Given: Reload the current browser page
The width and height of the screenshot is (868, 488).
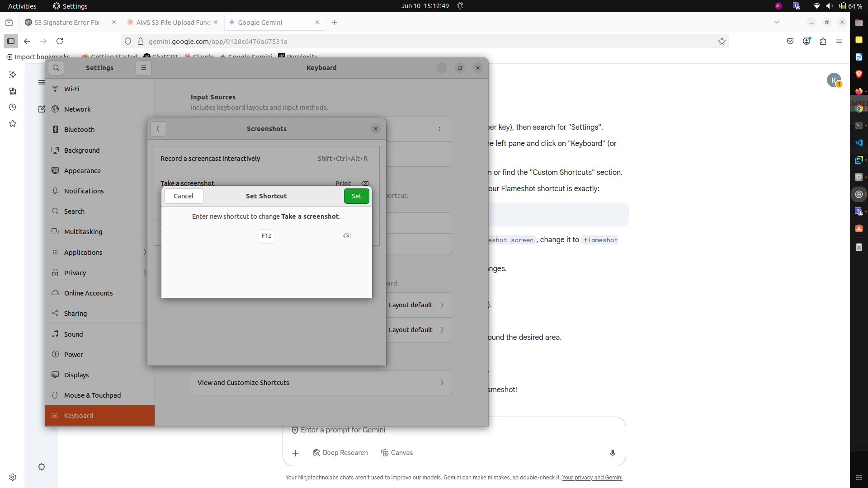Looking at the screenshot, I should (60, 42).
